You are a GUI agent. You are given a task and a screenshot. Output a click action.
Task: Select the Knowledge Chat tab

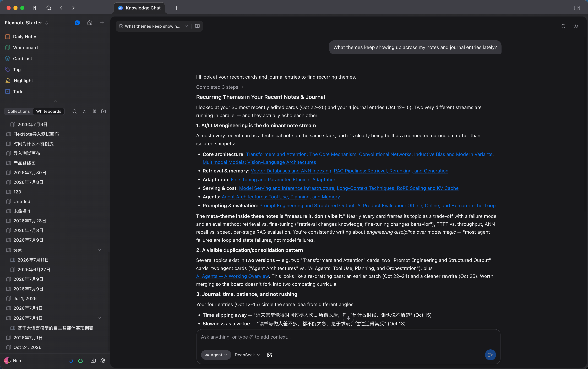(140, 8)
